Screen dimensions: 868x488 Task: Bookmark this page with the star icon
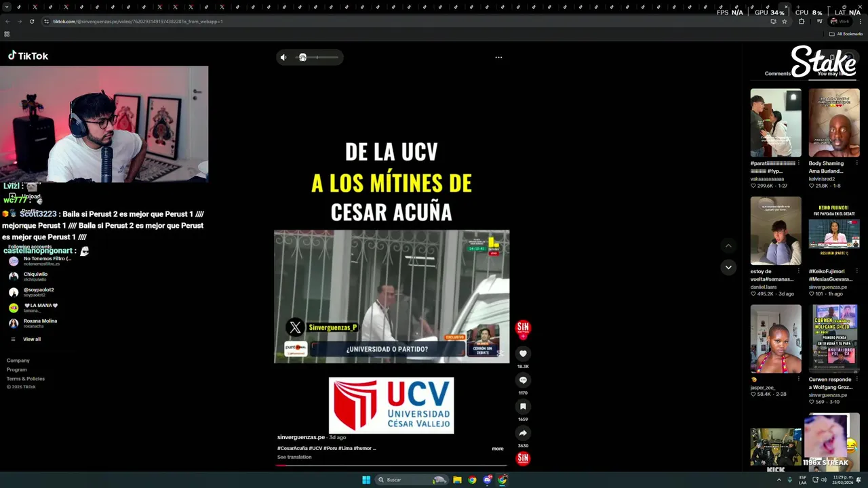pos(785,22)
